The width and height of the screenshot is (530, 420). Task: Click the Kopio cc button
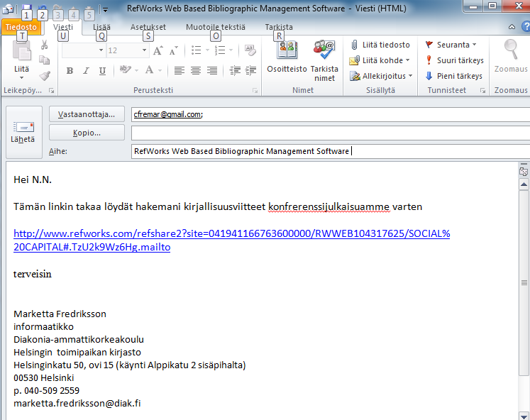coord(87,133)
